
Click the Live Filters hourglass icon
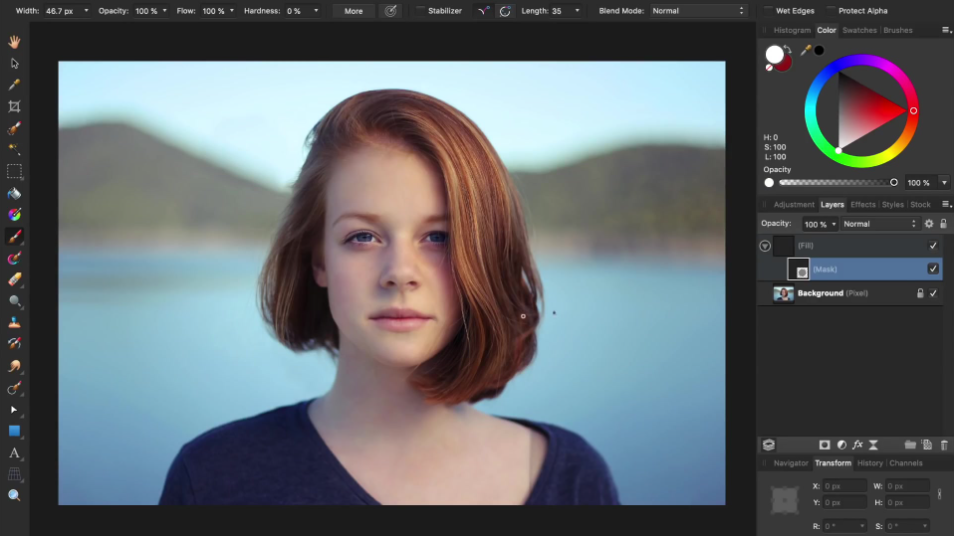click(874, 445)
